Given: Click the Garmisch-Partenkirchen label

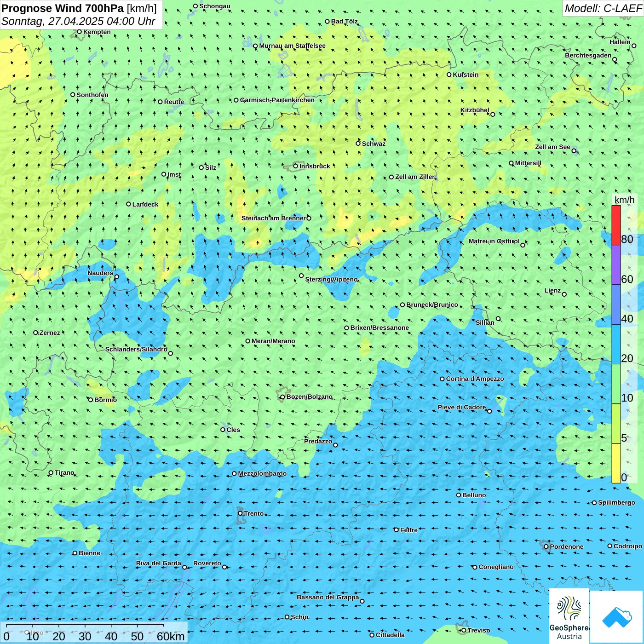Looking at the screenshot, I should coord(277,100).
